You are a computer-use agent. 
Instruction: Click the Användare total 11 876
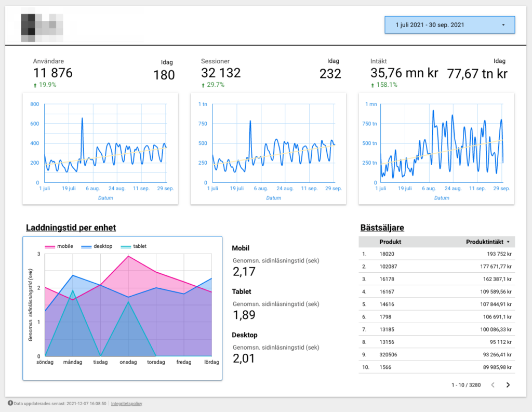(x=53, y=73)
